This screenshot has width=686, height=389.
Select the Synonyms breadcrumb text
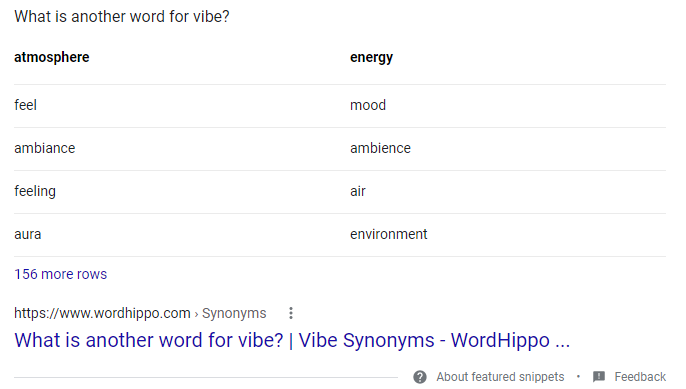(234, 313)
